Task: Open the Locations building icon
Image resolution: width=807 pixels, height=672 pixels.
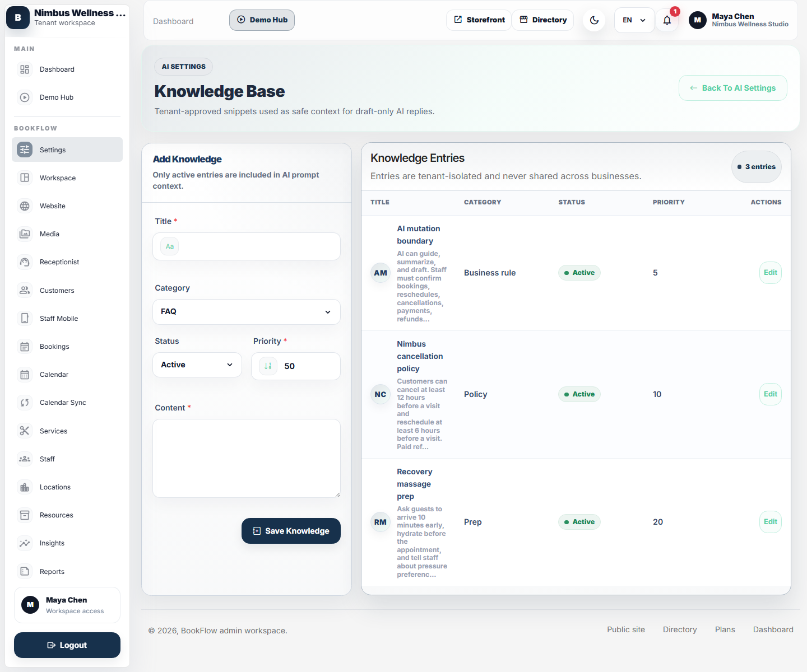Action: [25, 487]
